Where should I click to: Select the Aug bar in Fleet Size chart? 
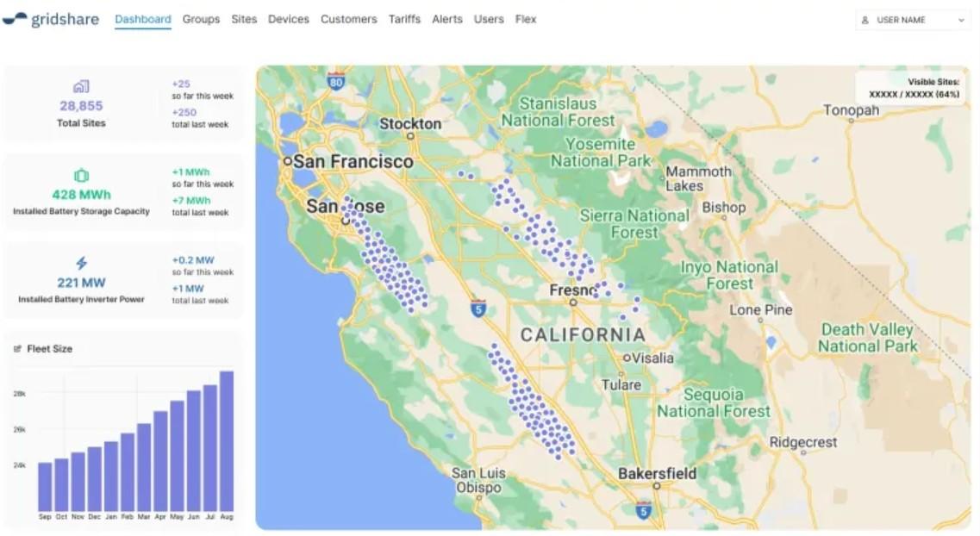[227, 441]
